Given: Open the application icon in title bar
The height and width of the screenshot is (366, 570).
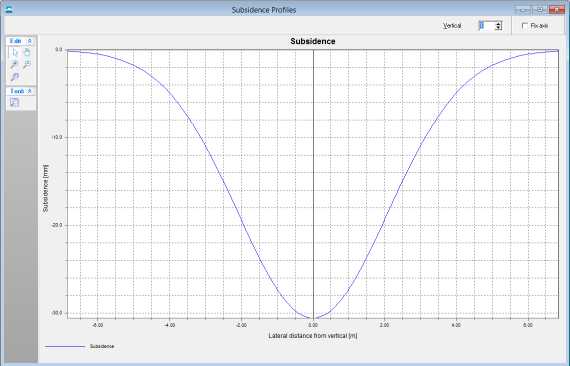Looking at the screenshot, I should click(x=9, y=10).
